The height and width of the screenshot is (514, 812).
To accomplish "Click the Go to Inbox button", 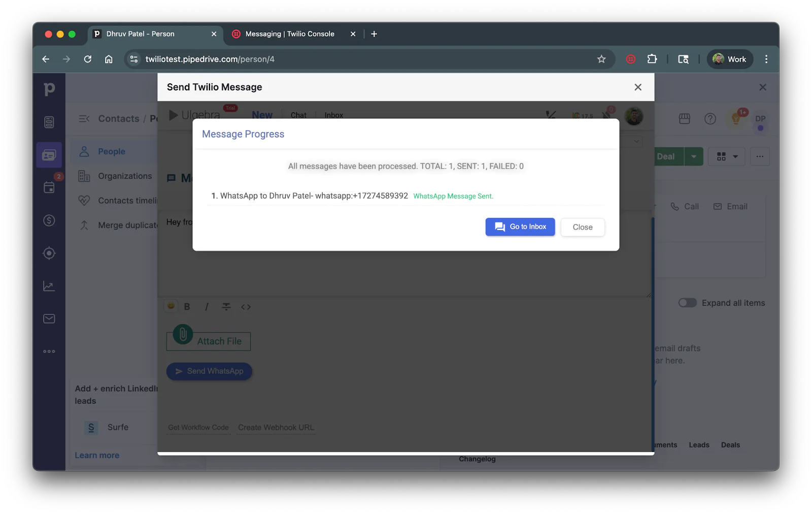I will 520,227.
